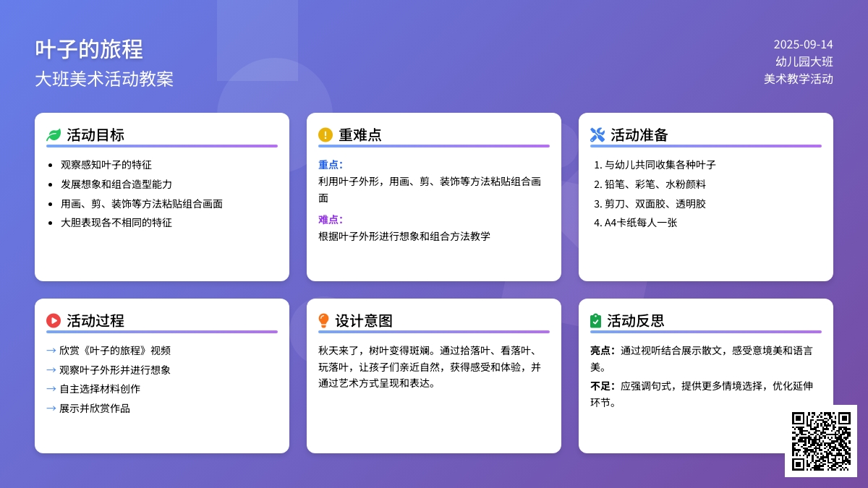868x488 pixels.
Task: Click the 活动目标 heading
Action: point(95,135)
